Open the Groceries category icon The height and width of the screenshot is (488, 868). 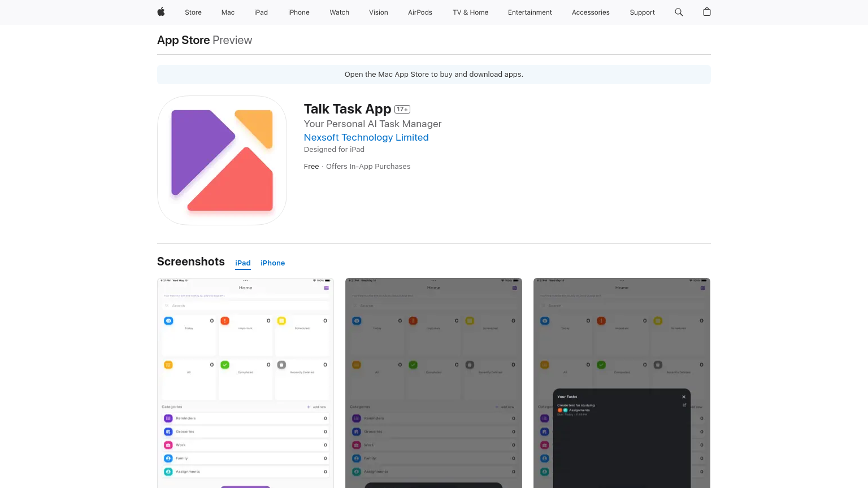(168, 432)
